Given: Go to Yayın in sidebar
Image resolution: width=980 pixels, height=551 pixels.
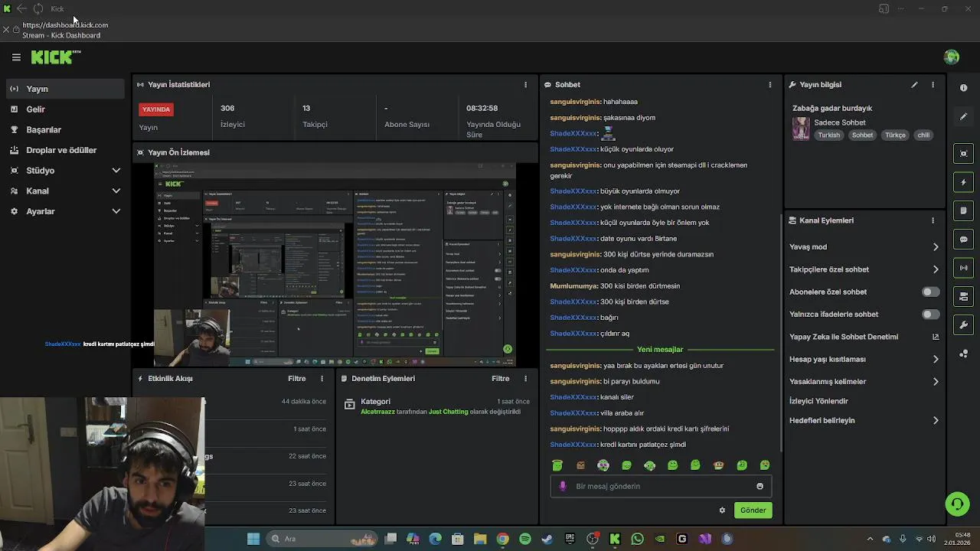Looking at the screenshot, I should 65,89.
